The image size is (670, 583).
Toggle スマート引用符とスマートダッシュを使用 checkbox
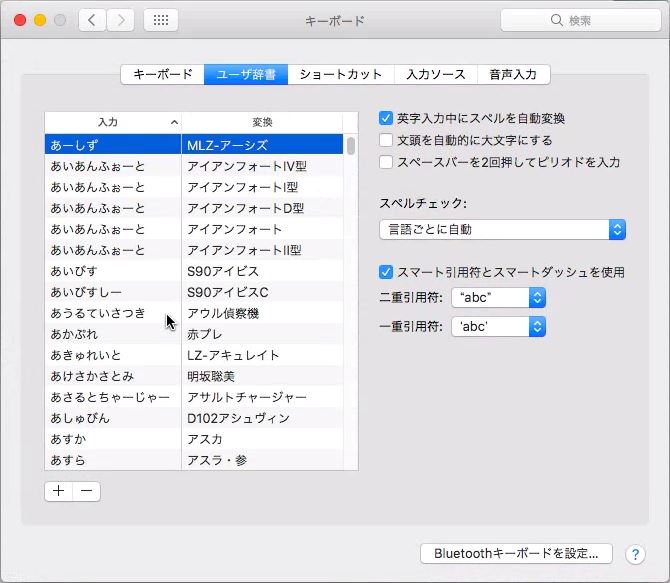(386, 272)
